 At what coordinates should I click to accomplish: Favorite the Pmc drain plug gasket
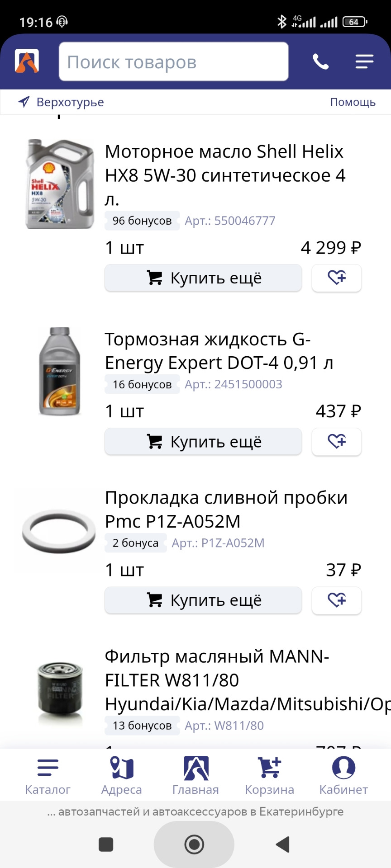click(337, 600)
